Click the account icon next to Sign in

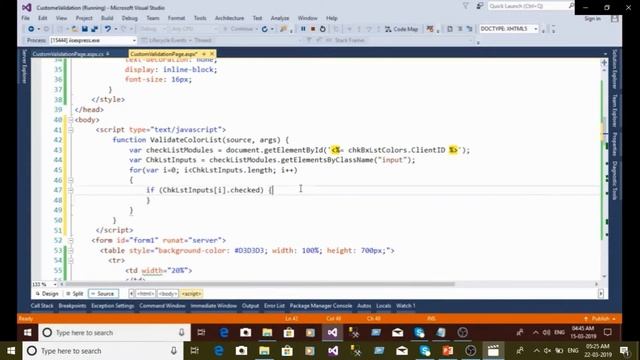pyautogui.click(x=614, y=18)
